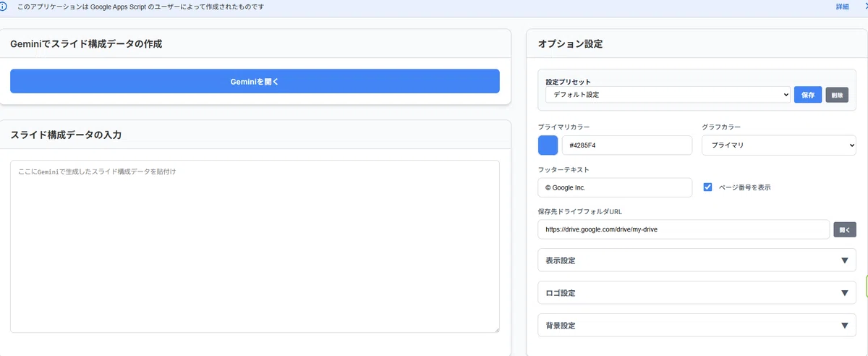Click the オプション設定 heading
Screen dimensions: 868x356
coord(570,44)
